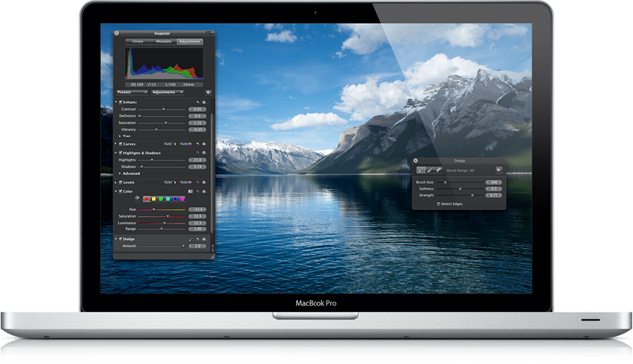The height and width of the screenshot is (364, 633).
Task: Open the gear menu for Highlights & Shadows
Action: [204, 153]
